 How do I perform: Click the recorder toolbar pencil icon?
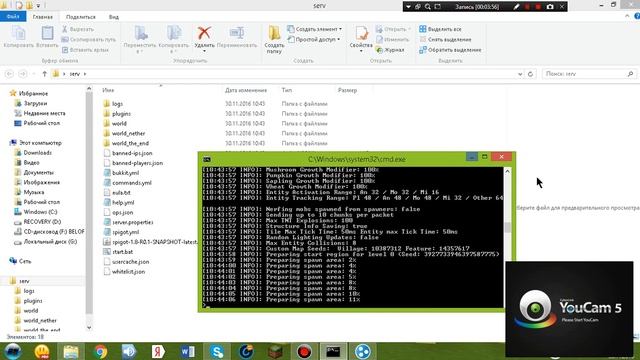[516, 7]
